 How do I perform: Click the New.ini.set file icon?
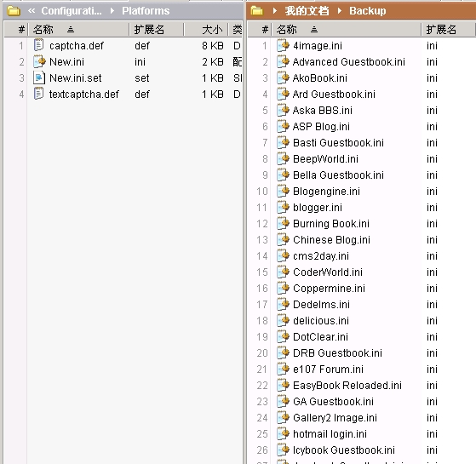(x=39, y=78)
